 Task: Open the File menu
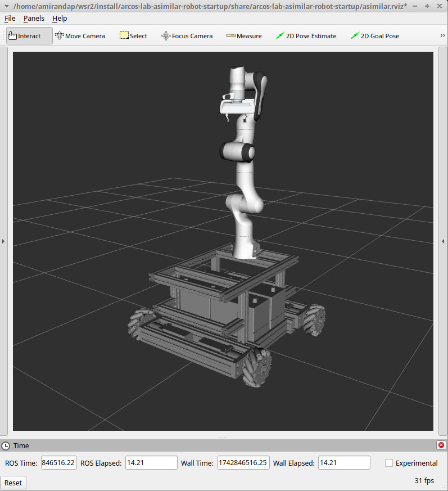pos(10,19)
